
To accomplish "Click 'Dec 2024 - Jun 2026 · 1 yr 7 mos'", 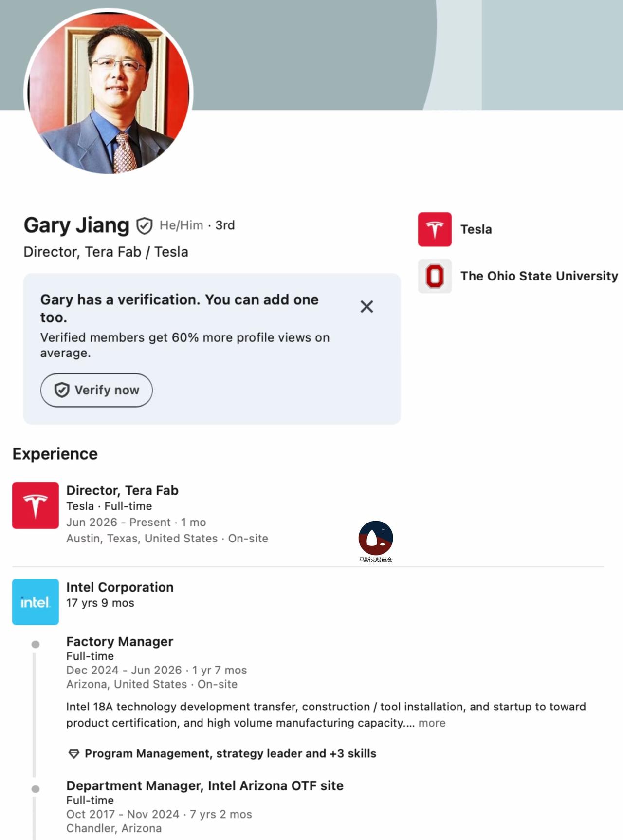I will pyautogui.click(x=156, y=670).
